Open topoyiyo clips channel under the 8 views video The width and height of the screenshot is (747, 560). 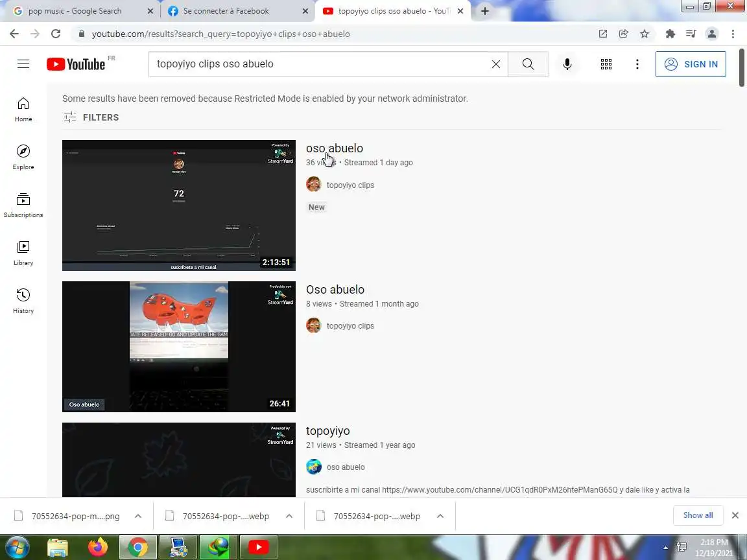pos(350,326)
